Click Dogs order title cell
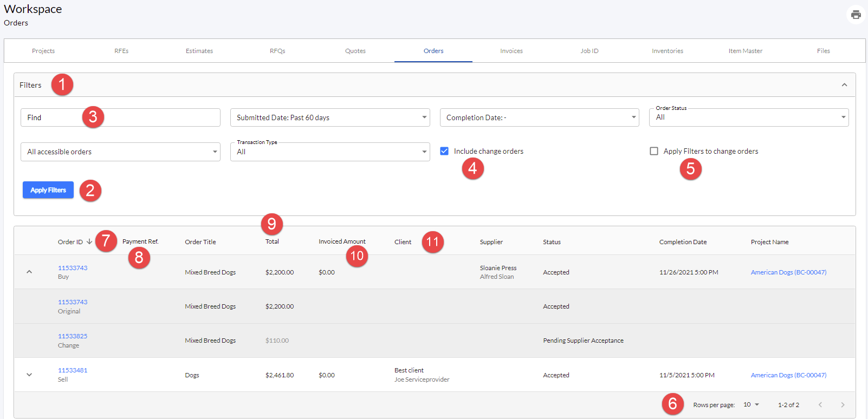 192,375
